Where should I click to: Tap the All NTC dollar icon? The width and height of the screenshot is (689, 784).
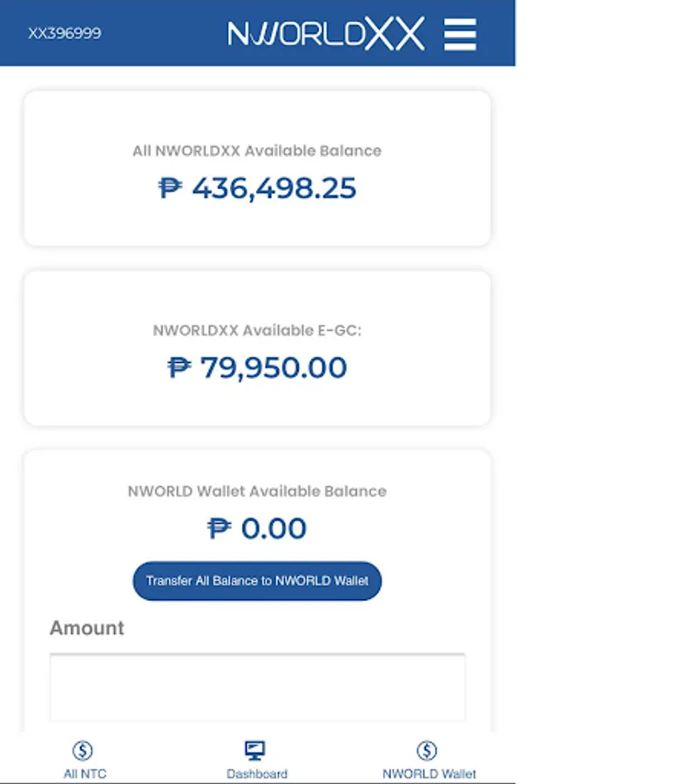pos(84,750)
